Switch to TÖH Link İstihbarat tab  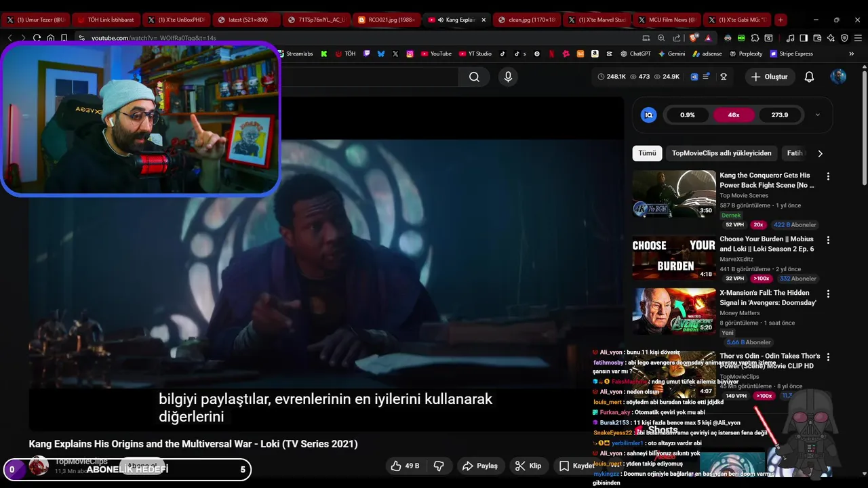(x=104, y=20)
